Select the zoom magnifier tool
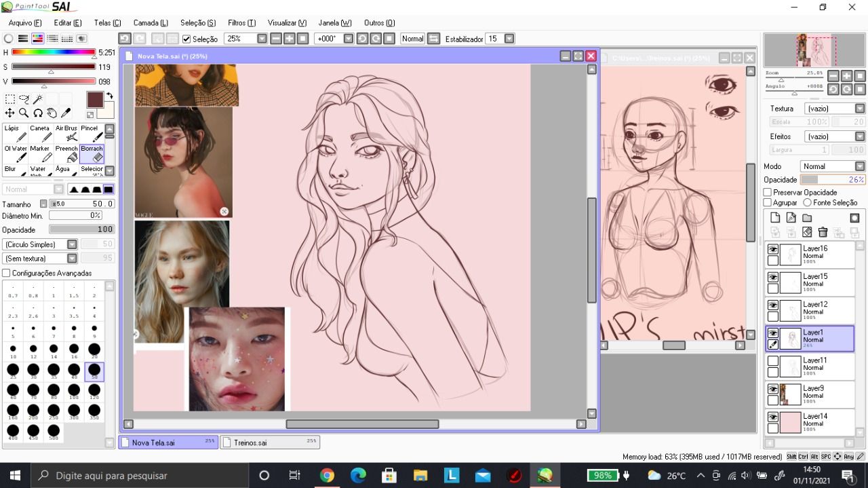This screenshot has height=488, width=868. tap(24, 113)
